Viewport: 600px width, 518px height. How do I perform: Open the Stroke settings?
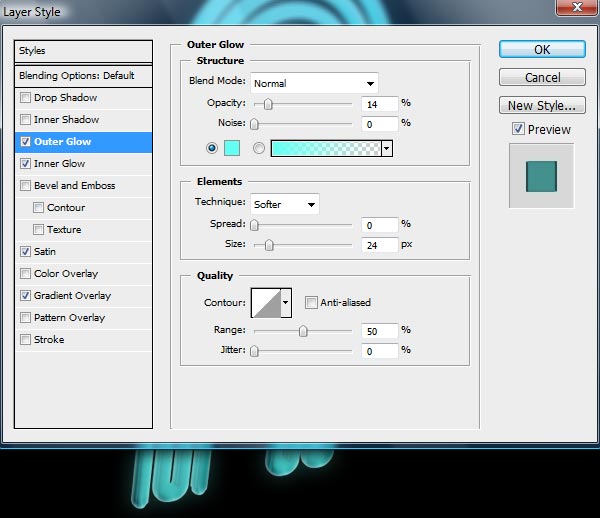[49, 339]
